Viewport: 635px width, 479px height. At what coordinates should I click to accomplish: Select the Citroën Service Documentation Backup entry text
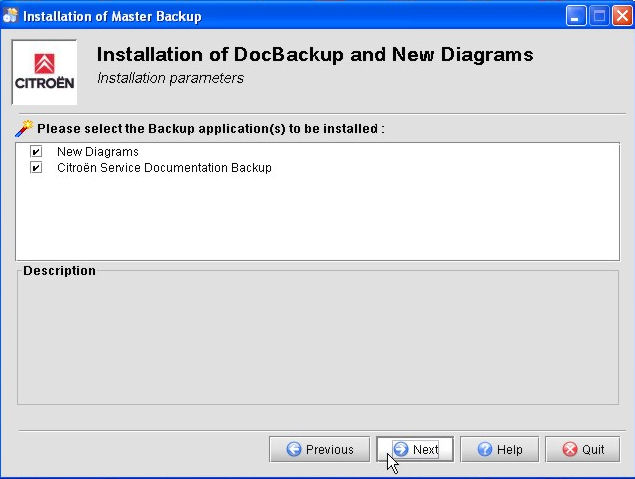coord(164,168)
